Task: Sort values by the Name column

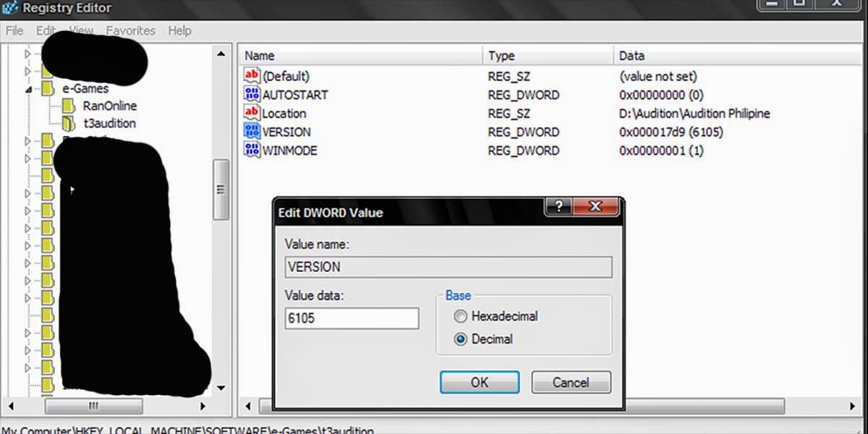Action: 360,56
